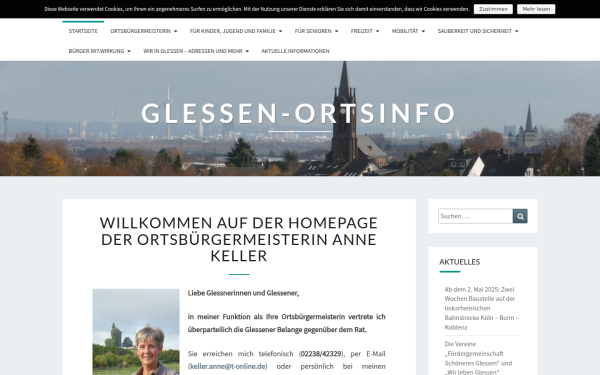Viewport: 600px width, 375px height.
Task: Open Wir in Glessen – Adressen und mehr
Action: pos(192,51)
